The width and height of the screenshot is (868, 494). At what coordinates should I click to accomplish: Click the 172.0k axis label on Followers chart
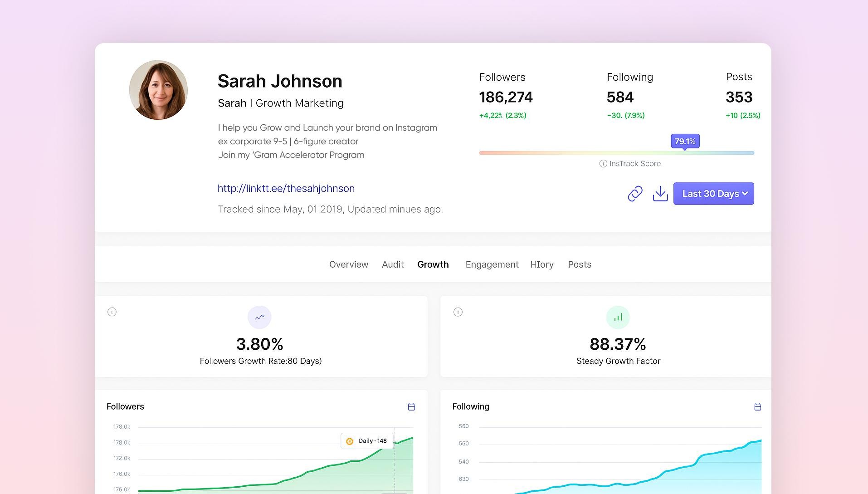click(122, 458)
